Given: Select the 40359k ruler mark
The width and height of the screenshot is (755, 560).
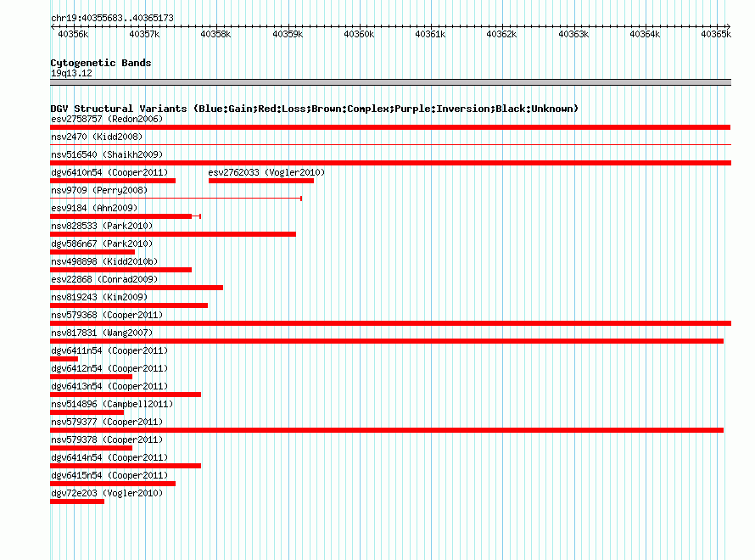Looking at the screenshot, I should [288, 34].
